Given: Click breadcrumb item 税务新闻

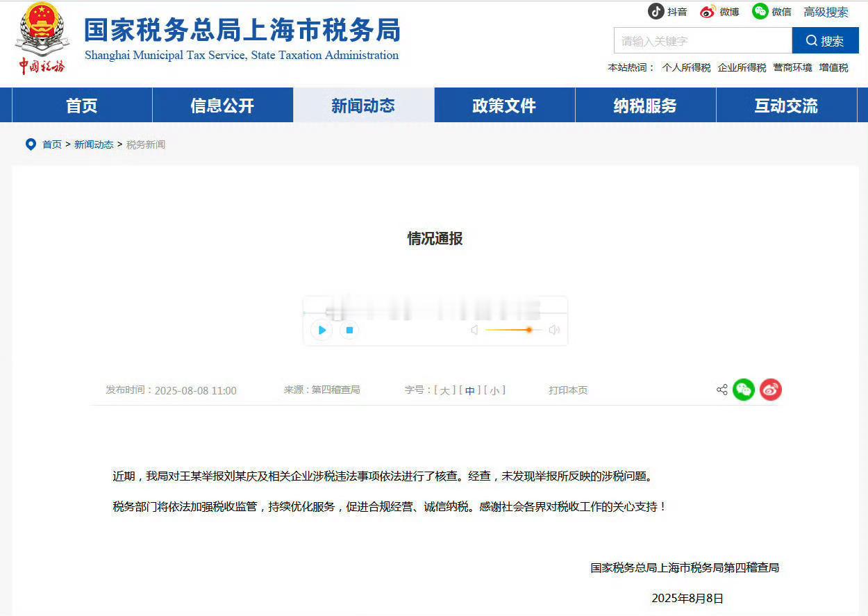Looking at the screenshot, I should (146, 144).
